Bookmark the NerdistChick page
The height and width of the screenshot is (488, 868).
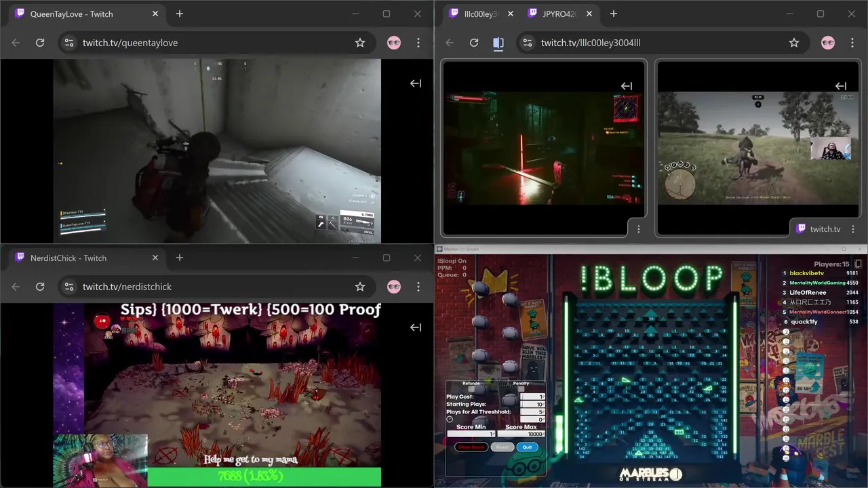[360, 287]
